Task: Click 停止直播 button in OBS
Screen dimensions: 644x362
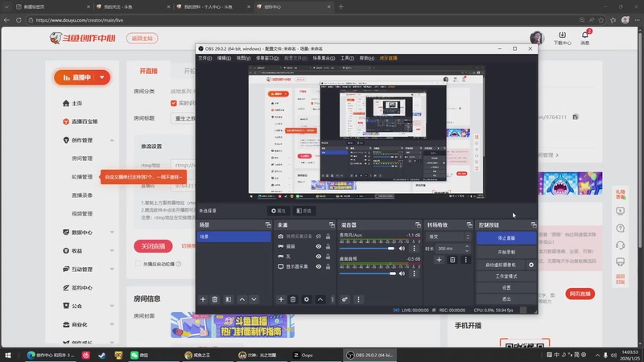Action: [x=506, y=238]
